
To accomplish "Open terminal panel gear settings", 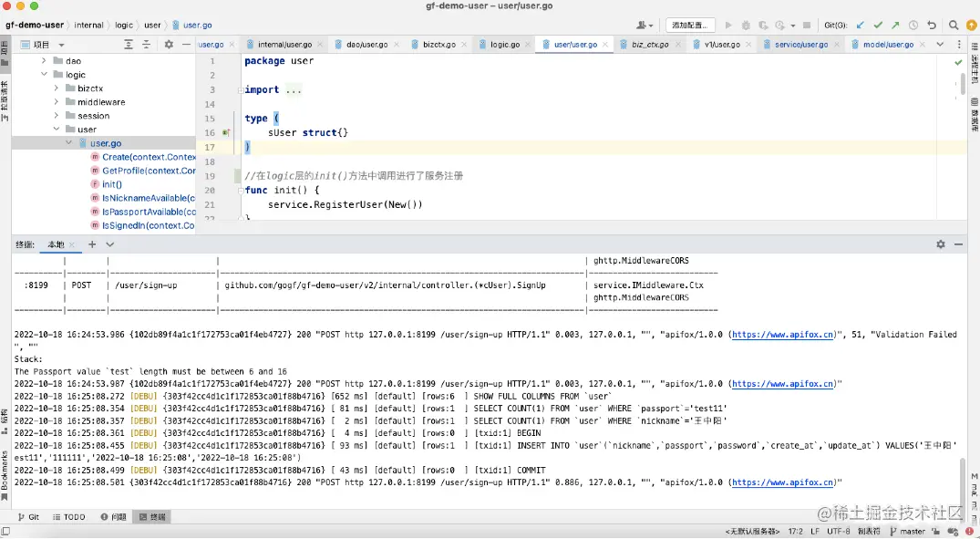I will coord(941,244).
